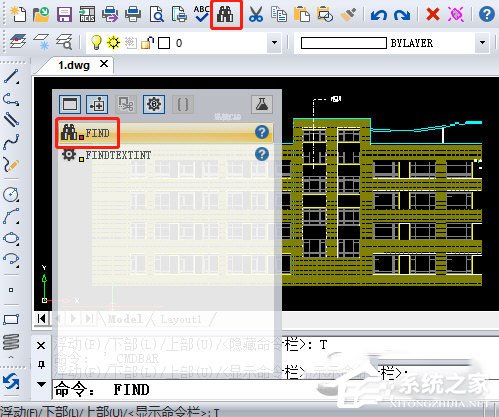499x417 pixels.
Task: Click the Save floppy disk icon
Action: pyautogui.click(x=64, y=15)
